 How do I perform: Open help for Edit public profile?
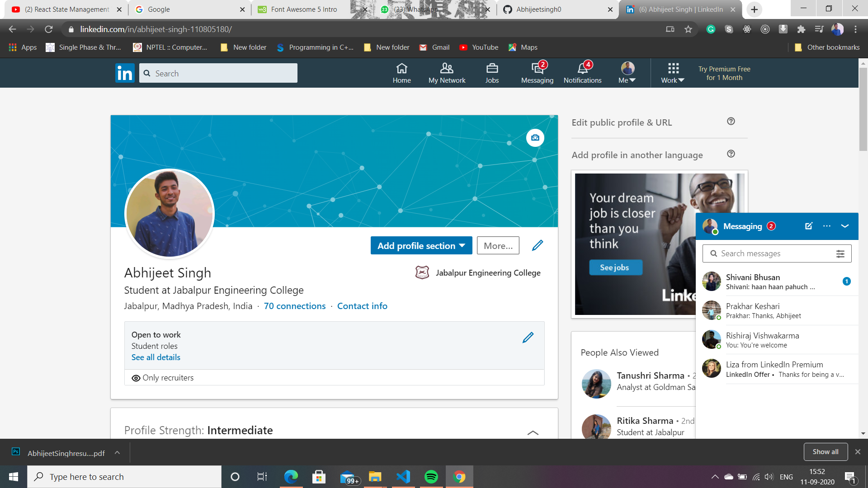[731, 121]
